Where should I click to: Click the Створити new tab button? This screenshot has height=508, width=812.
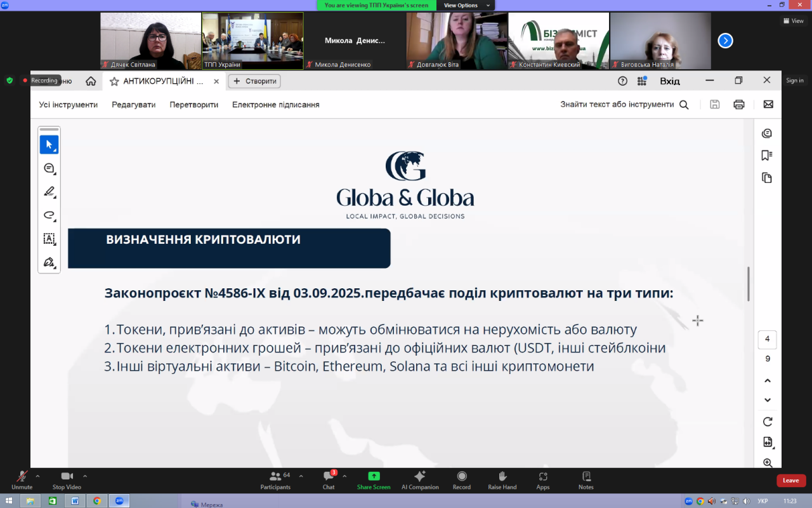[x=254, y=81]
